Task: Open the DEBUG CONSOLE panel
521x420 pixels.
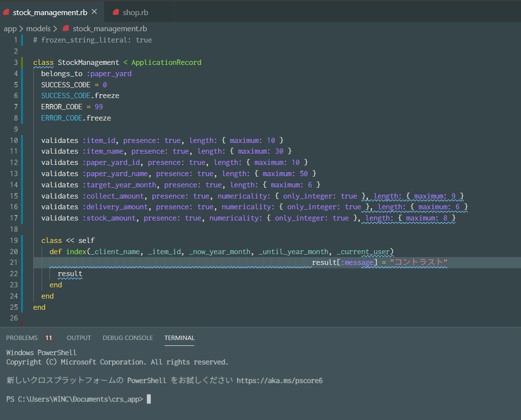Action: [x=127, y=338]
